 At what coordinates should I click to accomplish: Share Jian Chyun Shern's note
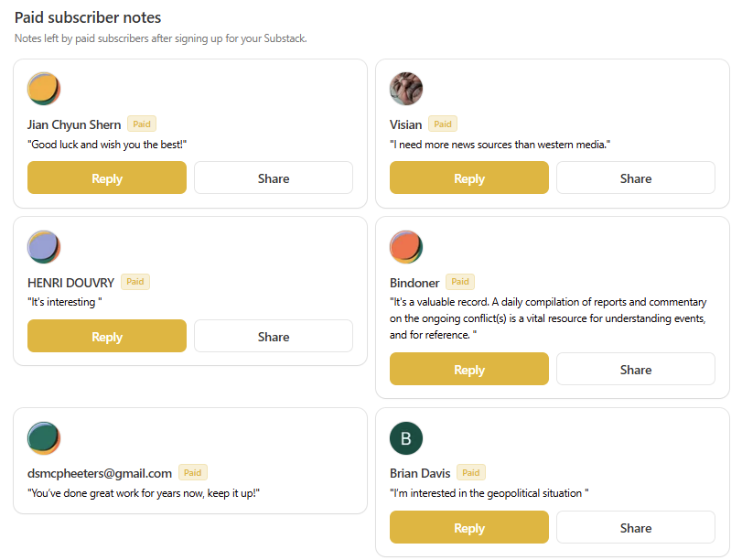pos(274,178)
